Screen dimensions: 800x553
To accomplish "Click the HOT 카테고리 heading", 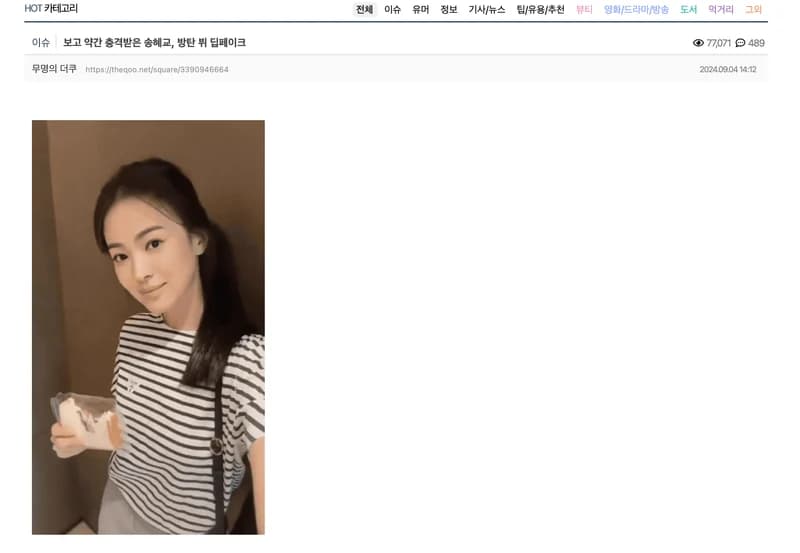I will [x=51, y=8].
